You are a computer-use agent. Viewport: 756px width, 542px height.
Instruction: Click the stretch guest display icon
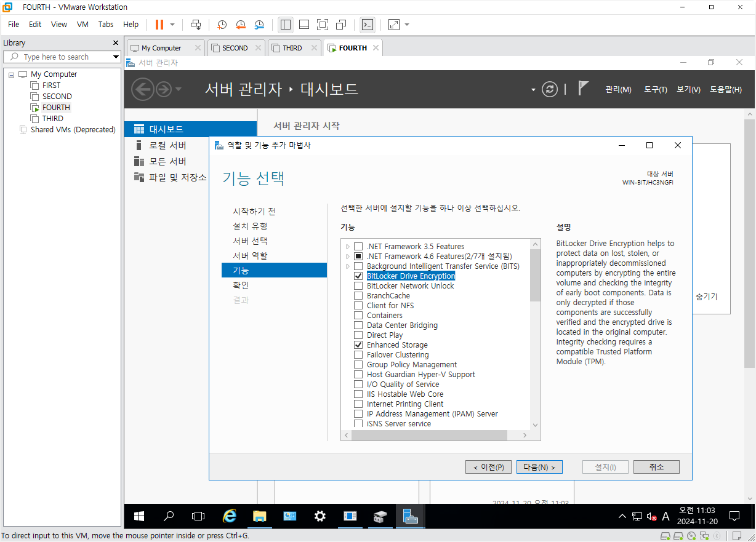point(394,25)
